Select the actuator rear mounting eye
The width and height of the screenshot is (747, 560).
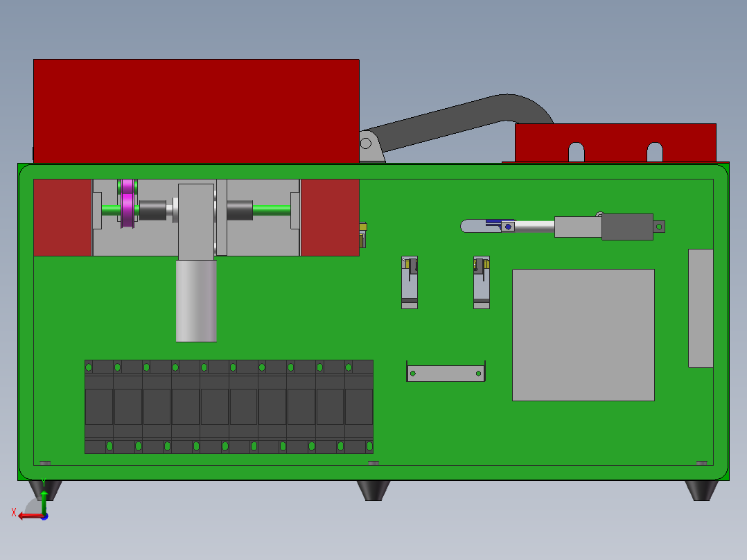point(659,227)
